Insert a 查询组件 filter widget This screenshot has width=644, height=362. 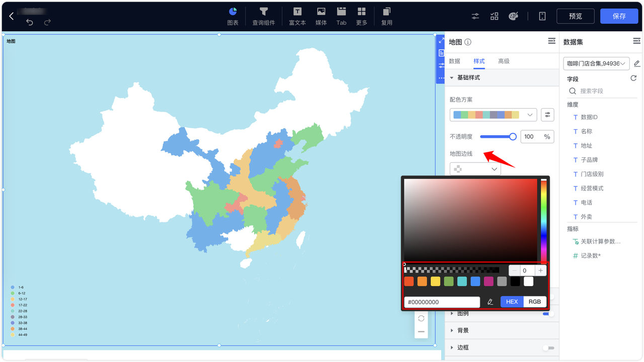click(264, 16)
